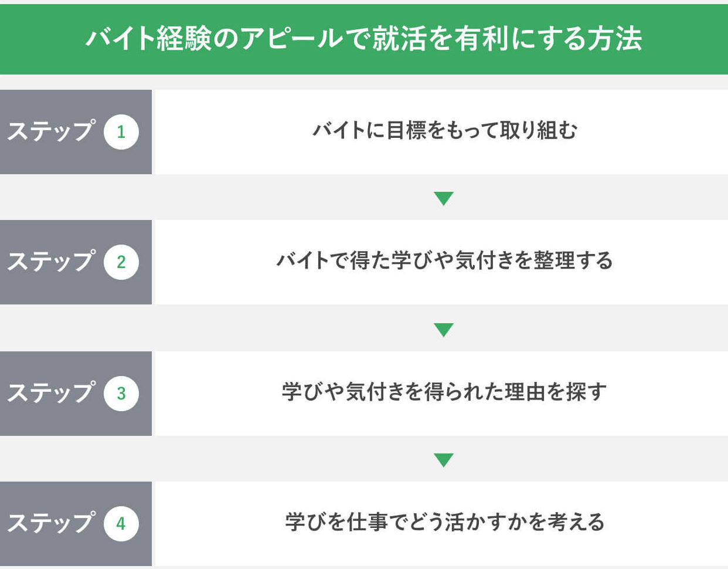Click the gray box of step 3
The image size is (728, 569).
click(x=76, y=394)
